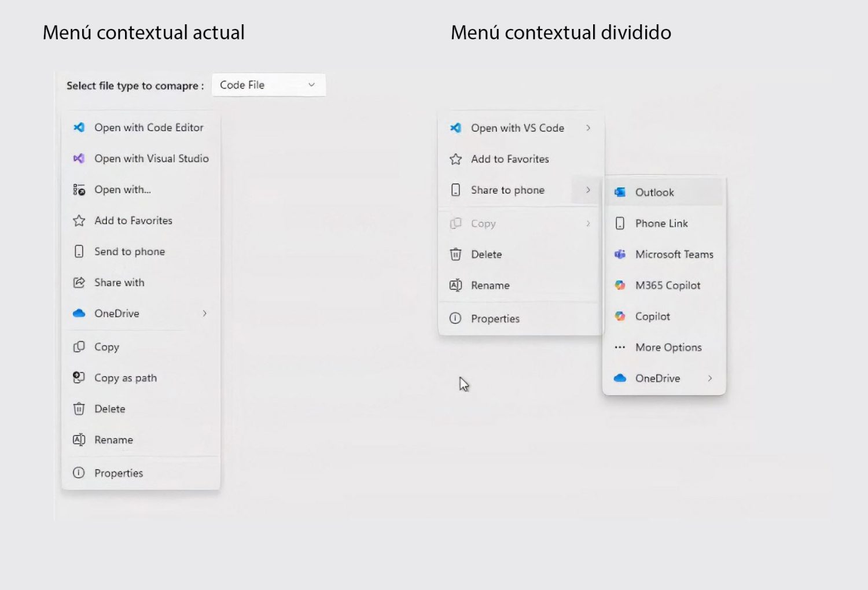Click the disabled Copy entry

pyautogui.click(x=484, y=223)
